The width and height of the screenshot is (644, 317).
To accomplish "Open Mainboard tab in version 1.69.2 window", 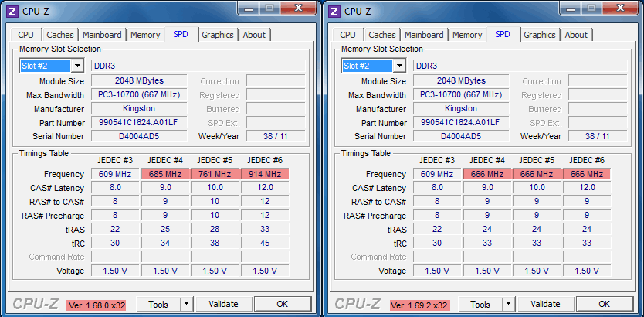I will pyautogui.click(x=424, y=35).
